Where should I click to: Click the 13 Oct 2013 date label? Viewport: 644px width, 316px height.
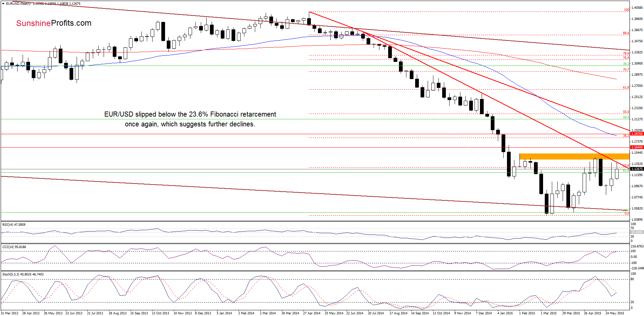coord(161,313)
